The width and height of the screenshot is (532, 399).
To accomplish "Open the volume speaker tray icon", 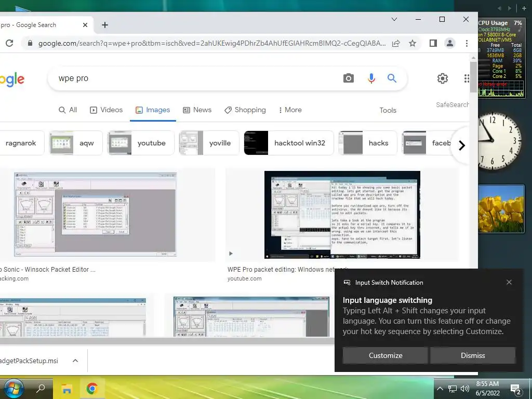I will [x=465, y=389].
